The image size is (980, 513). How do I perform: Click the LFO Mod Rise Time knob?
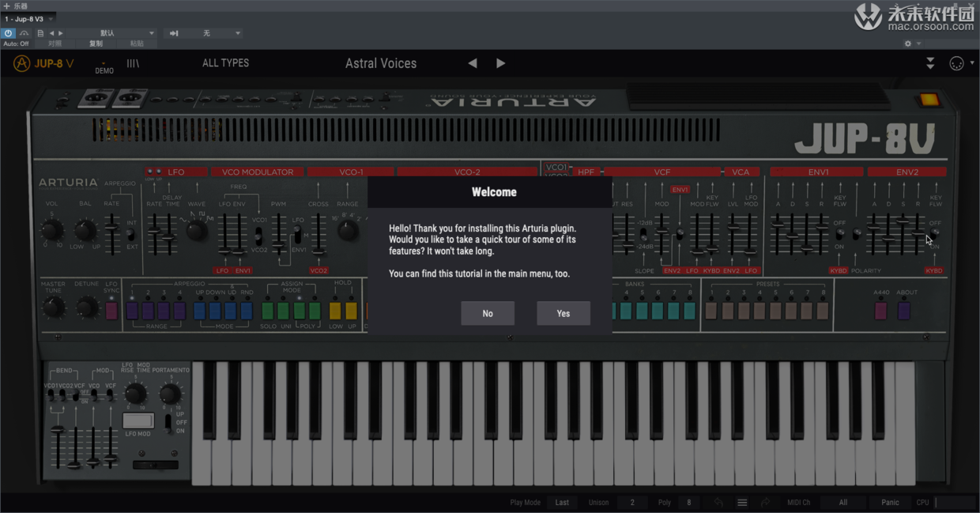point(136,394)
